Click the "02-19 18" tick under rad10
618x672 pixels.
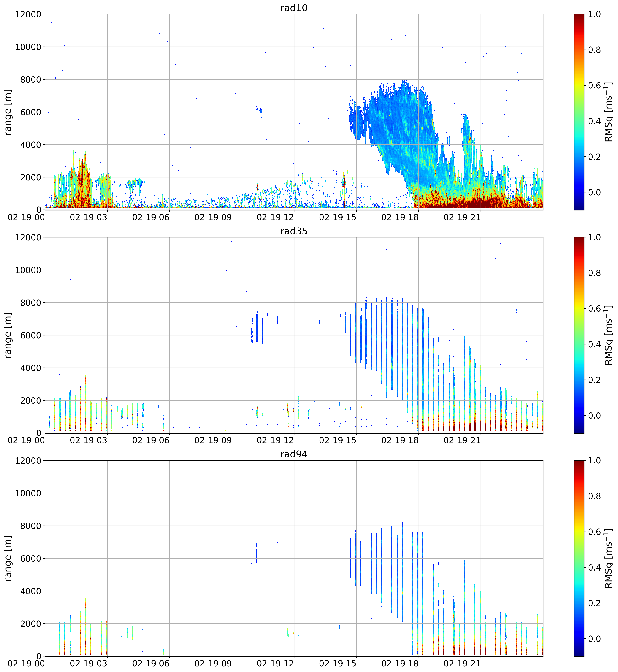pyautogui.click(x=400, y=217)
